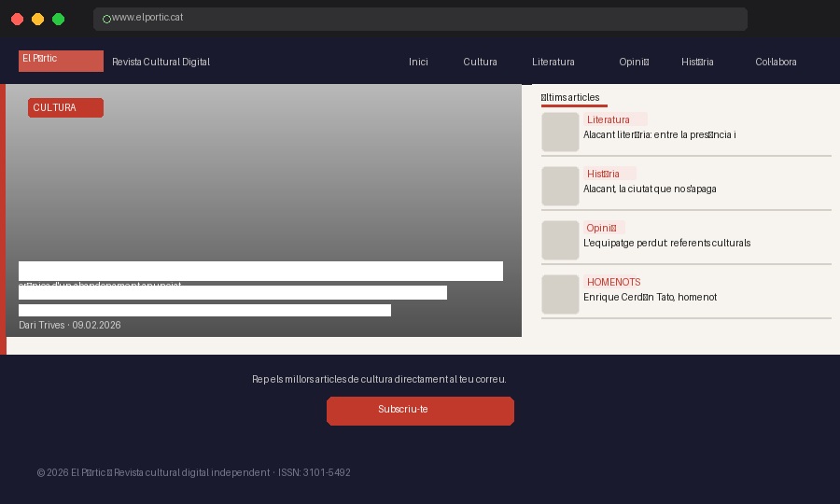Click thumbnail of L'equipatge perdut article
Viewport: 840px width, 504px height.
click(x=560, y=240)
